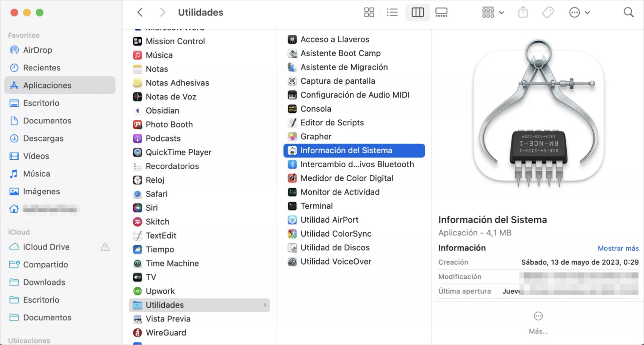
Task: Click the Mostrar más link
Action: [618, 248]
